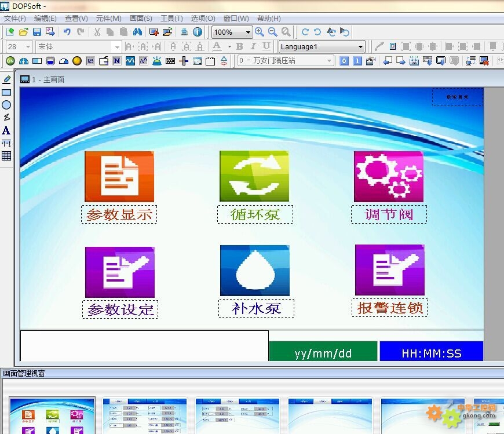Toggle underline text formatting

tap(266, 46)
